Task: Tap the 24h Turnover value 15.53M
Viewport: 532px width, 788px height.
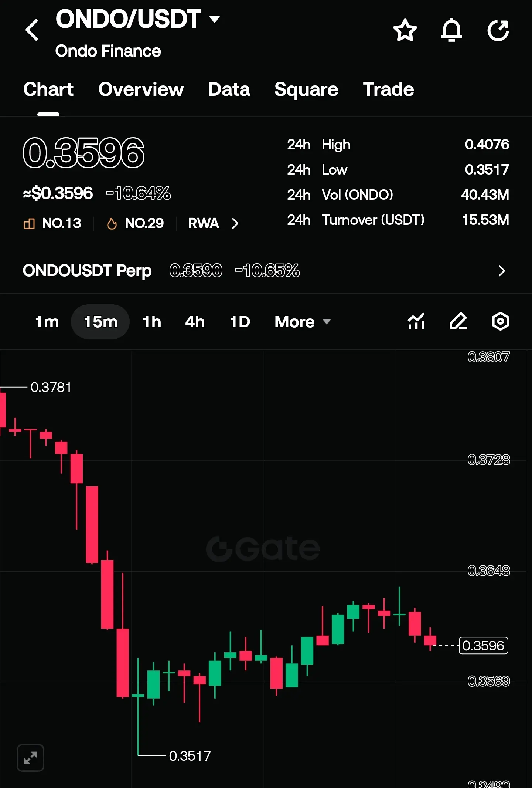Action: pyautogui.click(x=485, y=220)
